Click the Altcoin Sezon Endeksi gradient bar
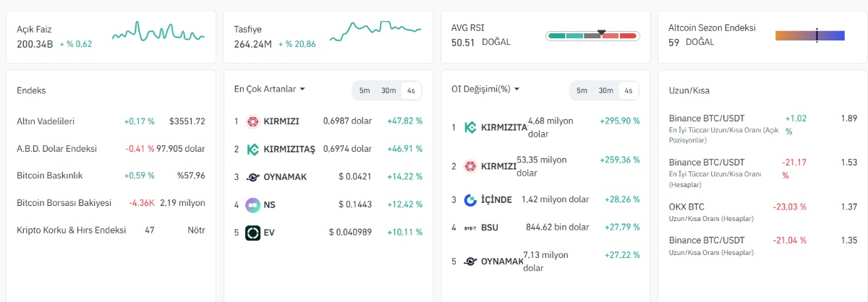868x302 pixels. pyautogui.click(x=810, y=35)
